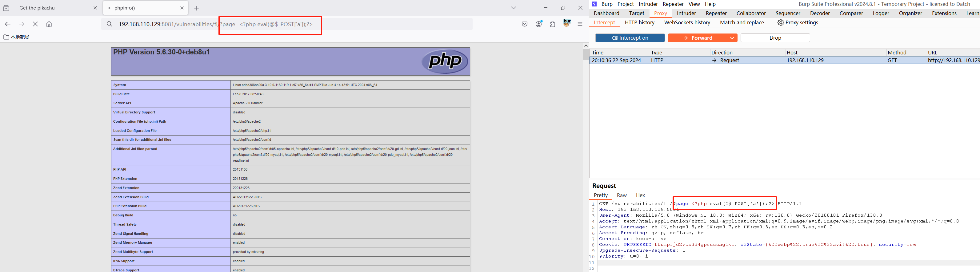
Task: Close the phpinfo() tab
Action: pyautogui.click(x=182, y=8)
